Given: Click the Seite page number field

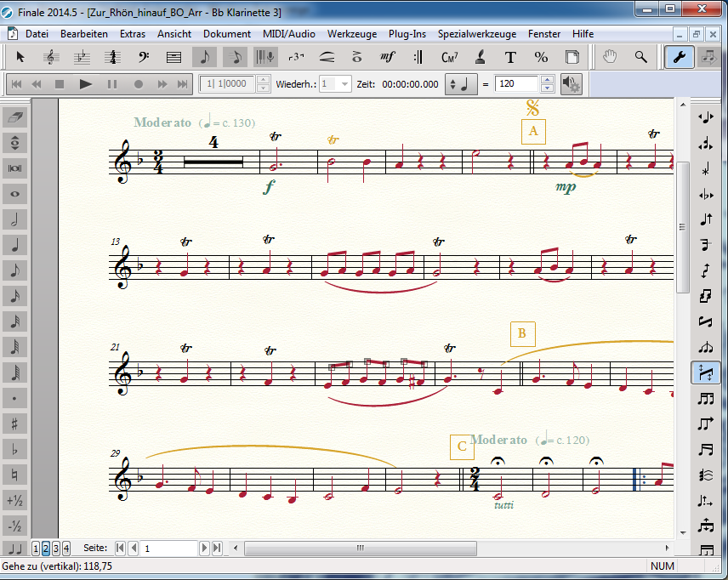Looking at the screenshot, I should [x=168, y=549].
